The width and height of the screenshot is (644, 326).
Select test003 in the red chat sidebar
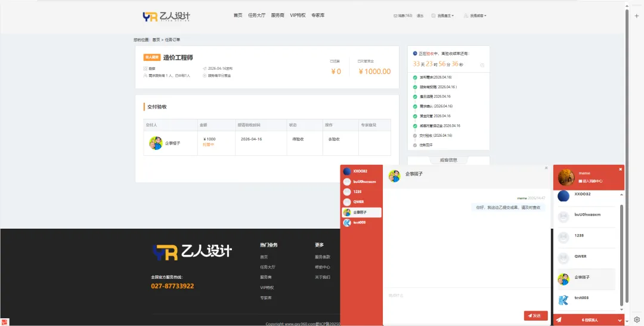(x=361, y=222)
